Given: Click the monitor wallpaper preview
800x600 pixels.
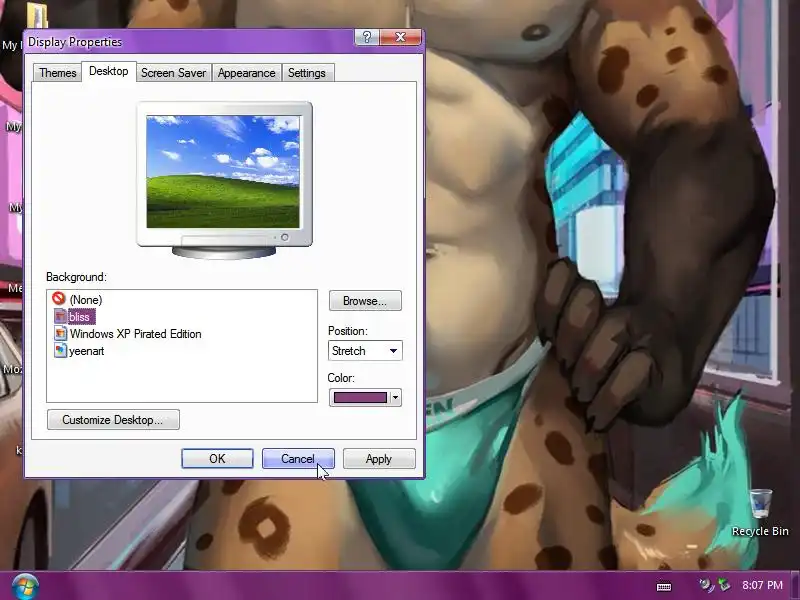Looking at the screenshot, I should click(223, 172).
